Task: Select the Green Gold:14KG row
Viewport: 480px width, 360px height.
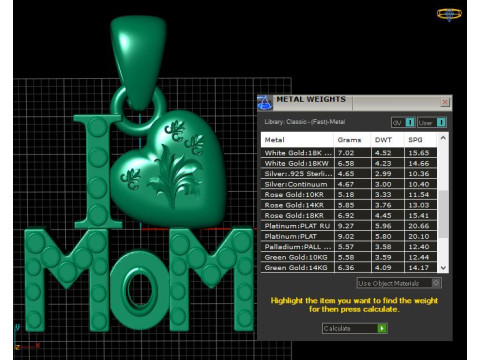Action: pyautogui.click(x=349, y=268)
